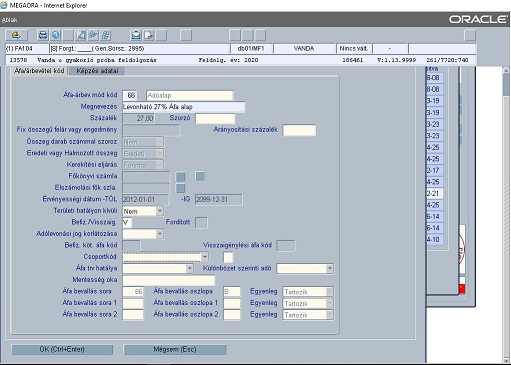Select the highlighted 2-21 date cell in background list
The image size is (511, 365).
(x=434, y=193)
